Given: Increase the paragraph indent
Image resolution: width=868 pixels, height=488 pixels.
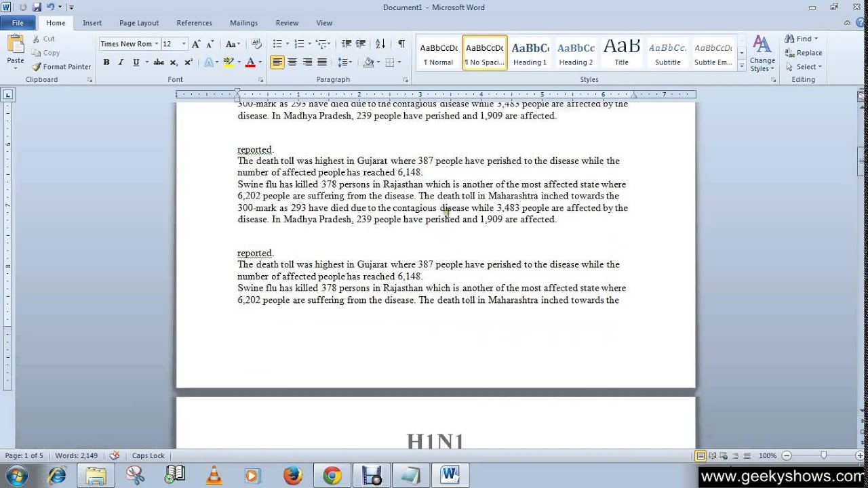Looking at the screenshot, I should tap(361, 44).
